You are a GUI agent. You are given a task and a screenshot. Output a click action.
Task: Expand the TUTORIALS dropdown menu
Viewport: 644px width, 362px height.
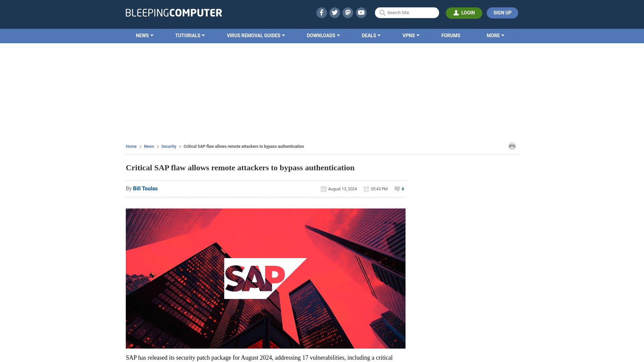[x=190, y=35]
